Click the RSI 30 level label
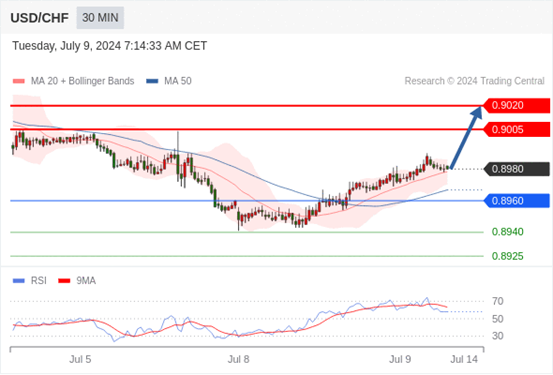 [498, 336]
